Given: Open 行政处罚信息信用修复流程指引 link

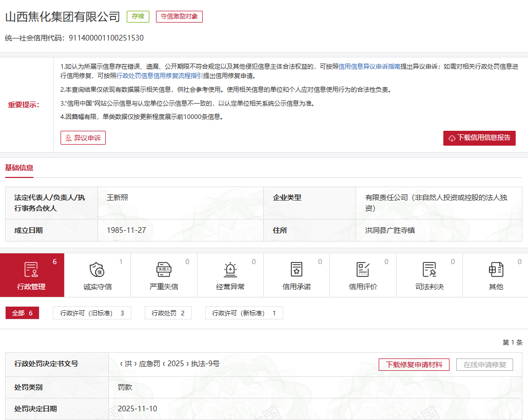Looking at the screenshot, I should click(x=160, y=76).
